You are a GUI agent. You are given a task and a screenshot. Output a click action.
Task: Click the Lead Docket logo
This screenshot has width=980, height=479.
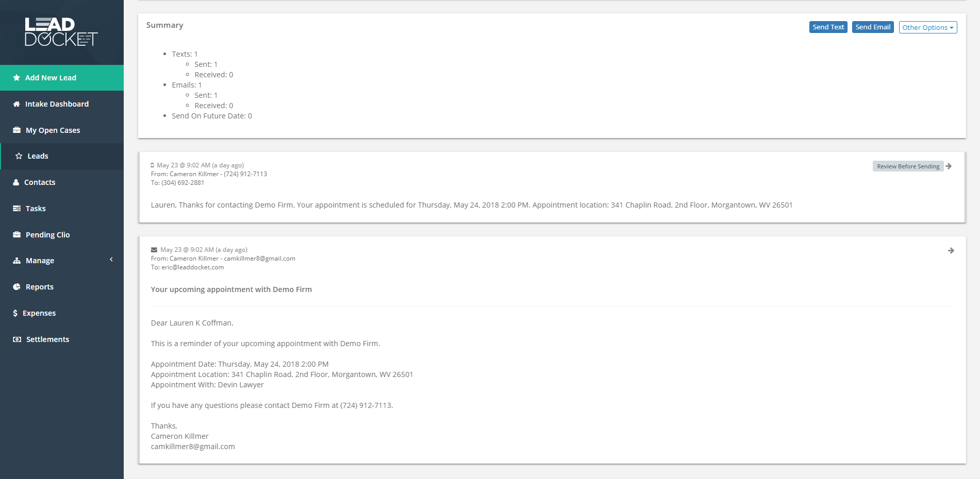tap(61, 32)
